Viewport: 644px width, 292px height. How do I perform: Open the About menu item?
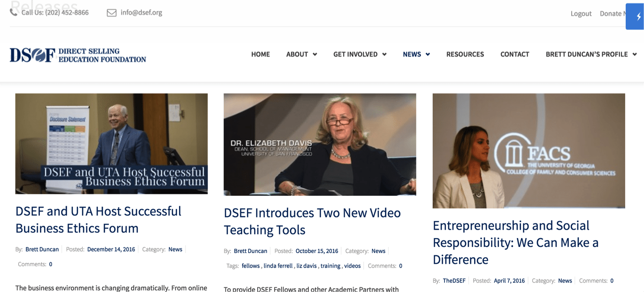[x=297, y=54]
